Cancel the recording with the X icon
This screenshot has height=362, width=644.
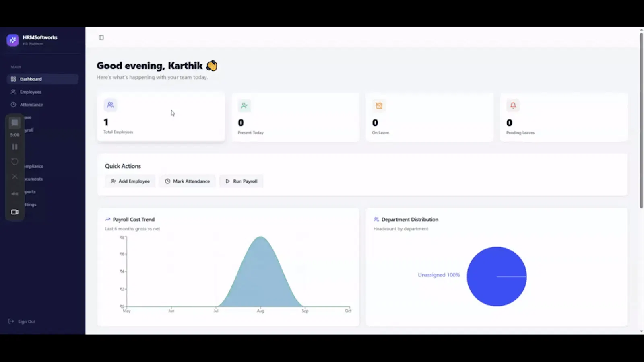point(15,176)
